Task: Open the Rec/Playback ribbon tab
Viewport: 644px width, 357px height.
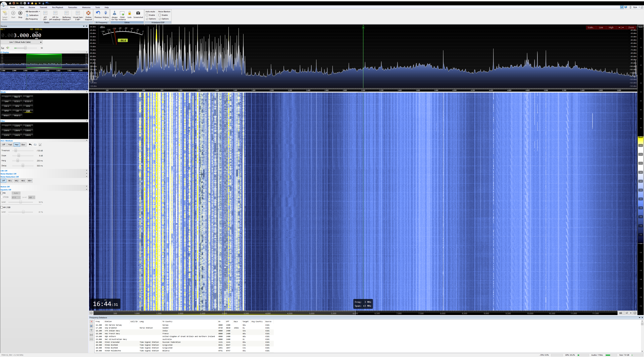Action: coord(58,8)
